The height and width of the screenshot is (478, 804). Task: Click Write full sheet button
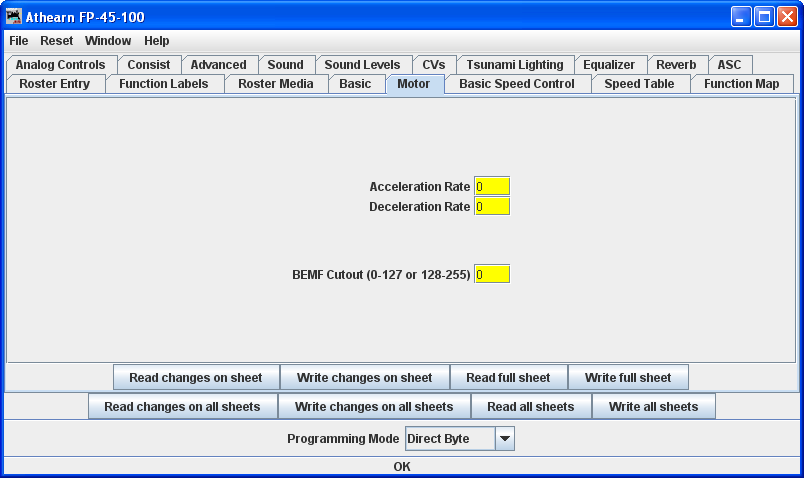[627, 378]
